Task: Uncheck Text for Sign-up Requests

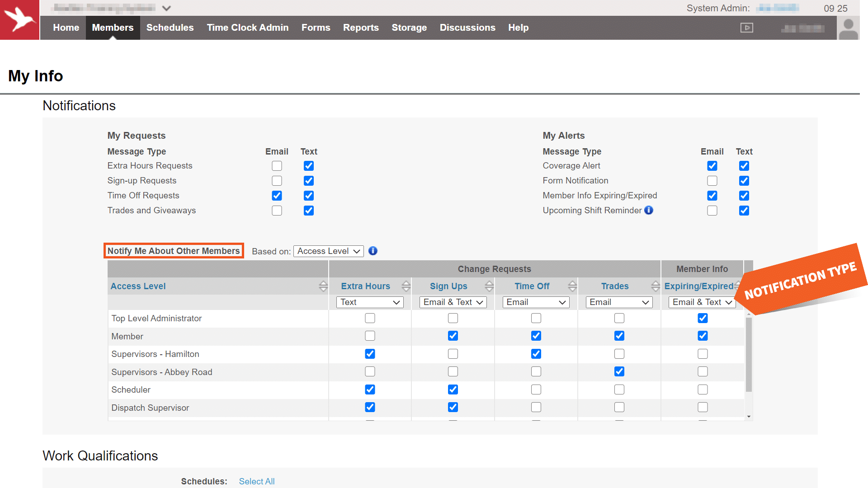Action: click(x=309, y=181)
